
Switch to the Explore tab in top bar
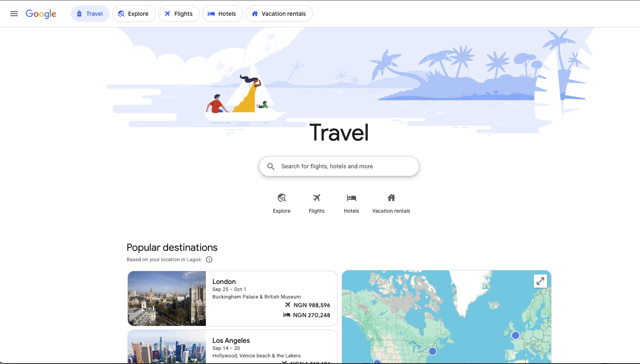coord(134,14)
